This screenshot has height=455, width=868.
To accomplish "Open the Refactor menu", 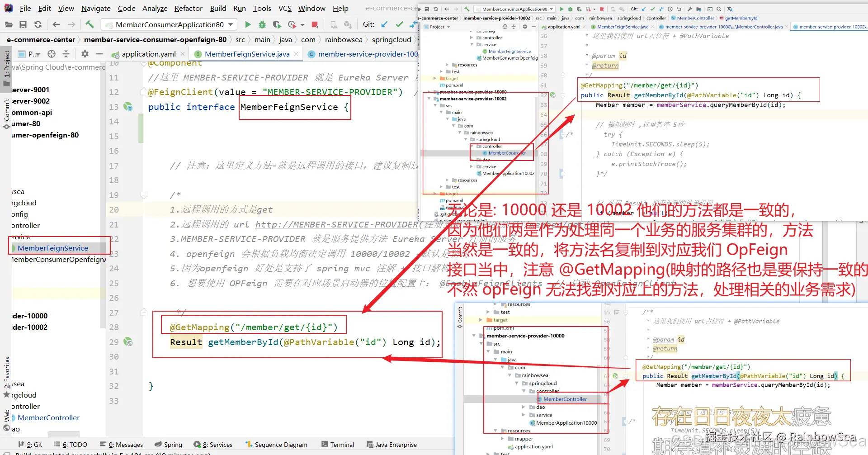I will (x=188, y=8).
